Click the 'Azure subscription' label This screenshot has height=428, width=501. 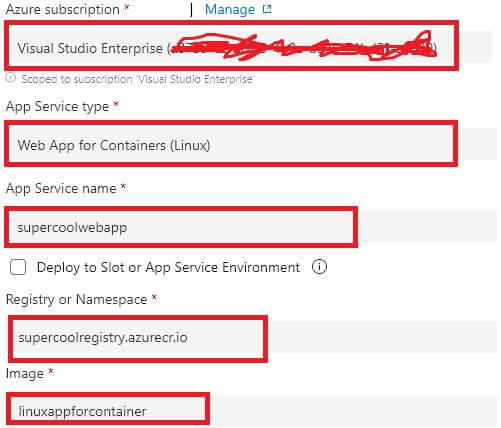click(x=63, y=9)
